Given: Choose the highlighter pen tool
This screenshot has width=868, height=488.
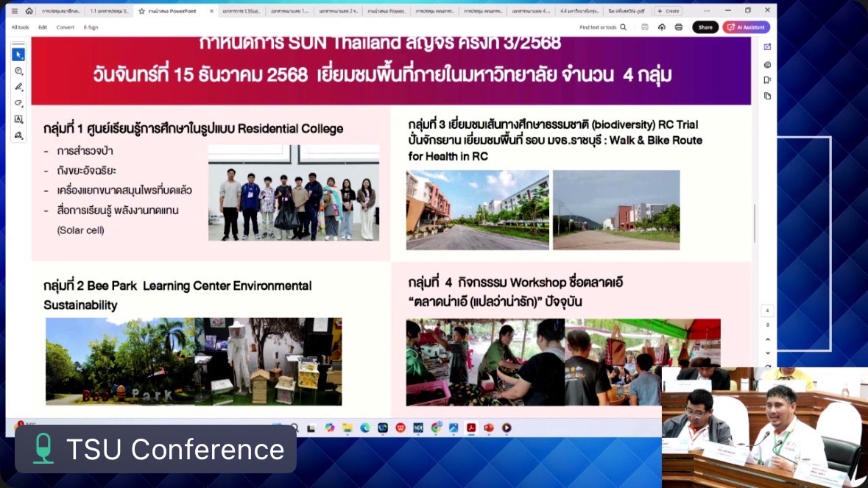Looking at the screenshot, I should [x=18, y=87].
